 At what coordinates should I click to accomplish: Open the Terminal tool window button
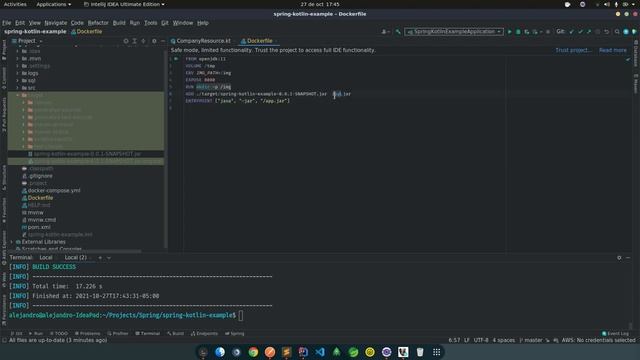point(147,333)
